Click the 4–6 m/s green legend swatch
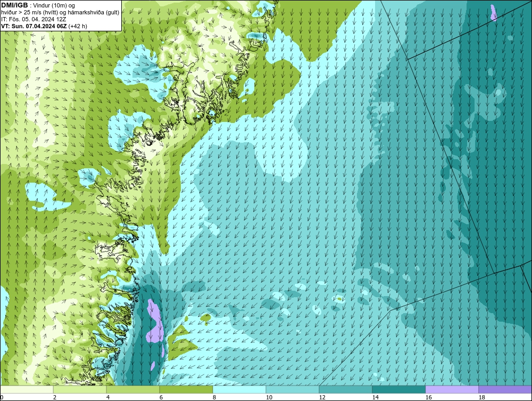Screen dimensions: 532x401 (133, 389)
